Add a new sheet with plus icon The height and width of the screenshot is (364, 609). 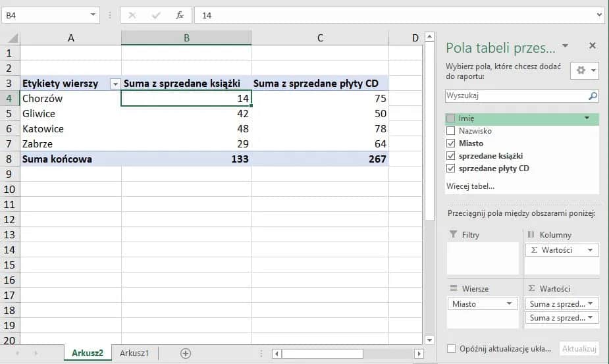click(x=186, y=353)
